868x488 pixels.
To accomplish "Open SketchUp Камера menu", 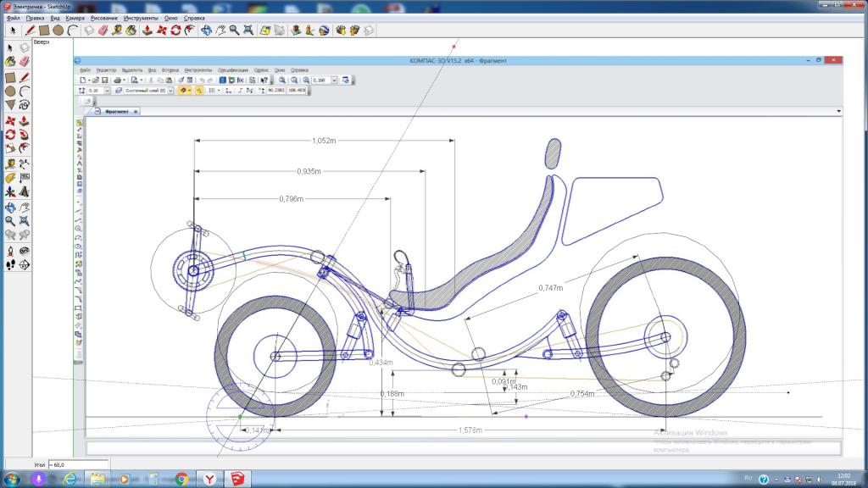I will click(75, 18).
